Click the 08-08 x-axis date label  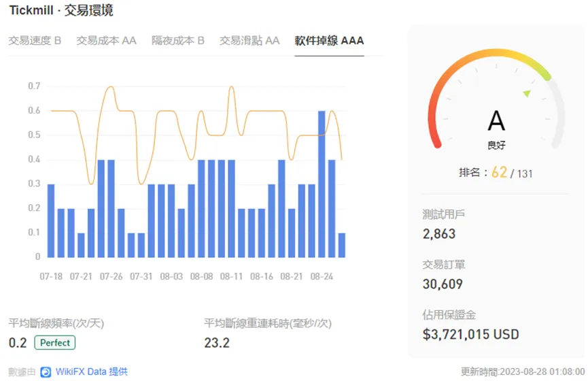click(x=201, y=277)
